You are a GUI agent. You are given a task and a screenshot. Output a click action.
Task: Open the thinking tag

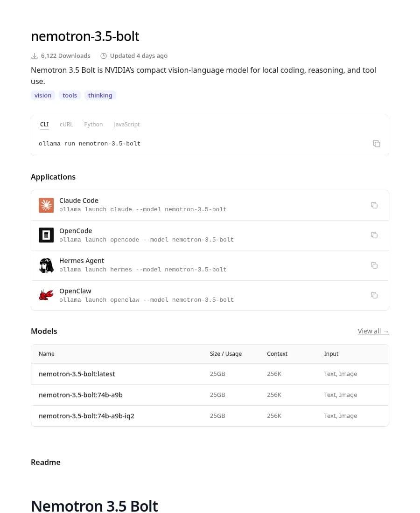100,95
